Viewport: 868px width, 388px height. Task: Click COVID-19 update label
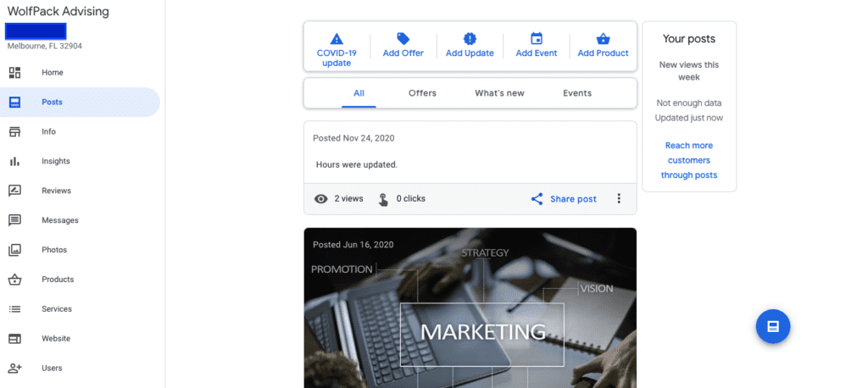click(337, 58)
